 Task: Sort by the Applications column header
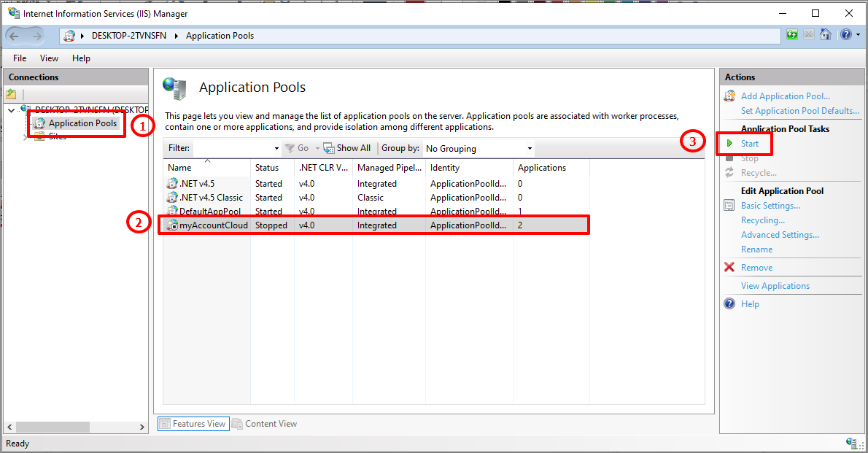(x=551, y=168)
